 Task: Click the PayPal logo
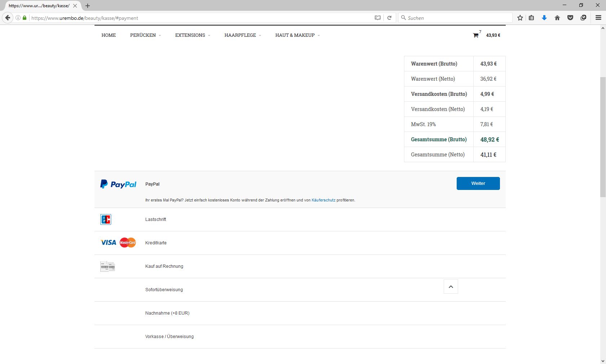tap(118, 184)
